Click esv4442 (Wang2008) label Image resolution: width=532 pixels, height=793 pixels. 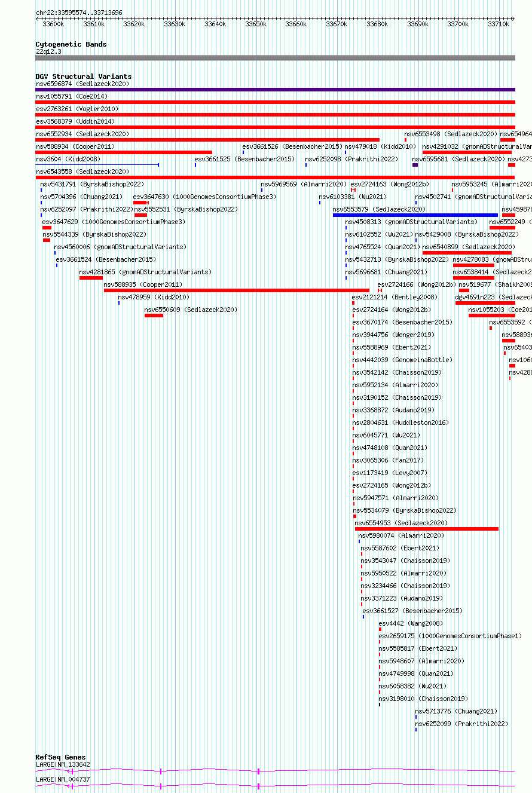click(410, 623)
